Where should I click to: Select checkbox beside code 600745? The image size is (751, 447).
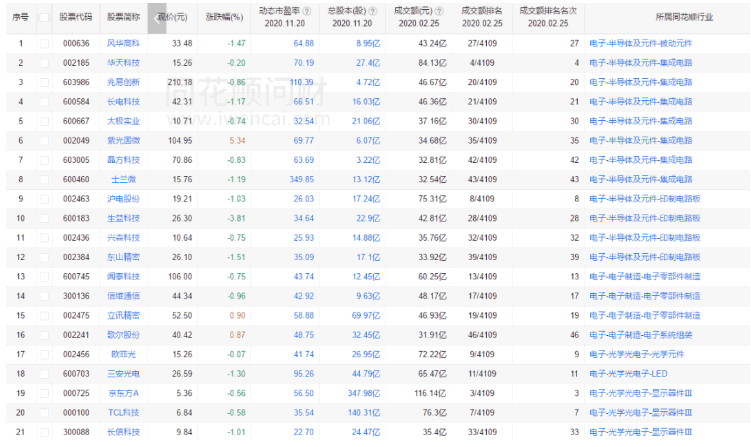[44, 277]
